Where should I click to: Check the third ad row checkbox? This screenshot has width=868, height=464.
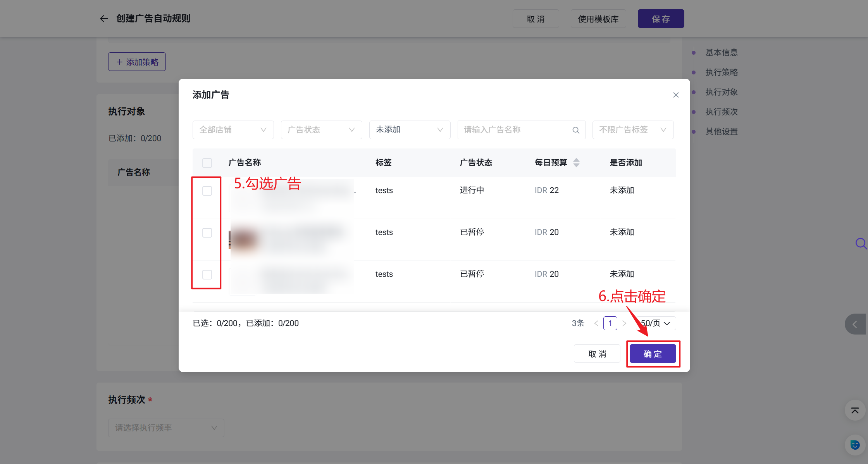[207, 274]
